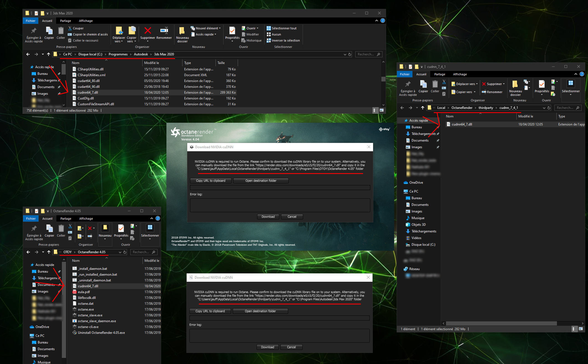The height and width of the screenshot is (364, 588).
Task: Click the rename icon in OctaneRender 4.05 ribbon
Action: 90,236
